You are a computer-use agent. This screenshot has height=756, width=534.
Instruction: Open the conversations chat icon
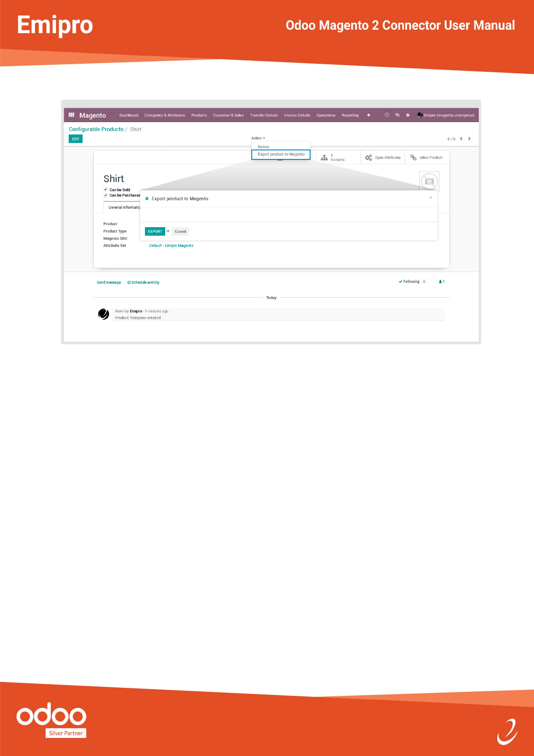point(397,115)
